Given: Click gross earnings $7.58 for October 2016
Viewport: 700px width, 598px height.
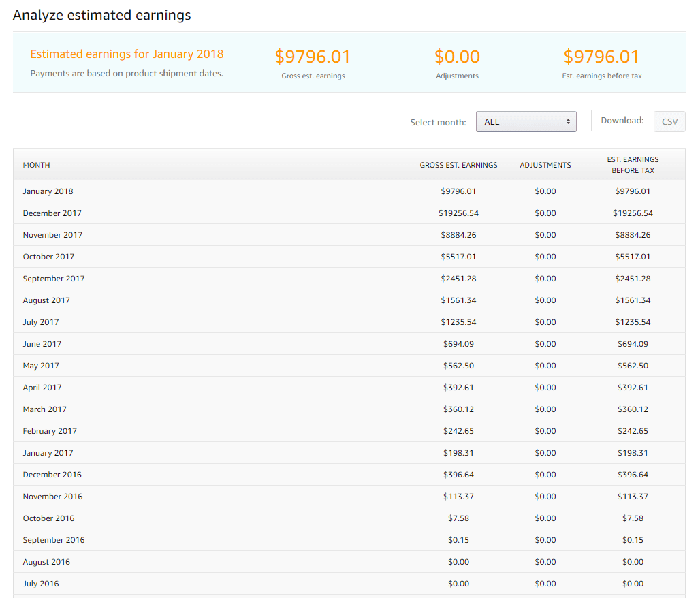Looking at the screenshot, I should tap(458, 518).
